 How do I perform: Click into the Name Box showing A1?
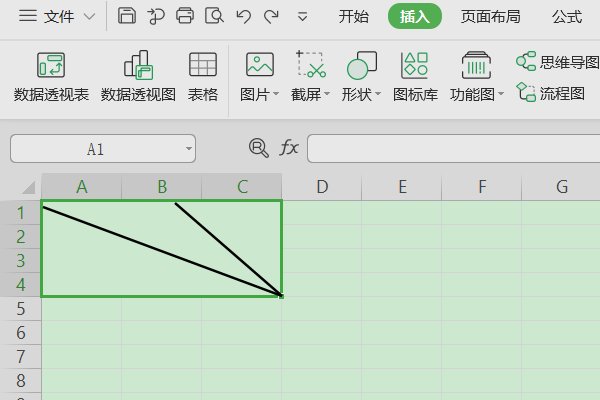(x=96, y=149)
